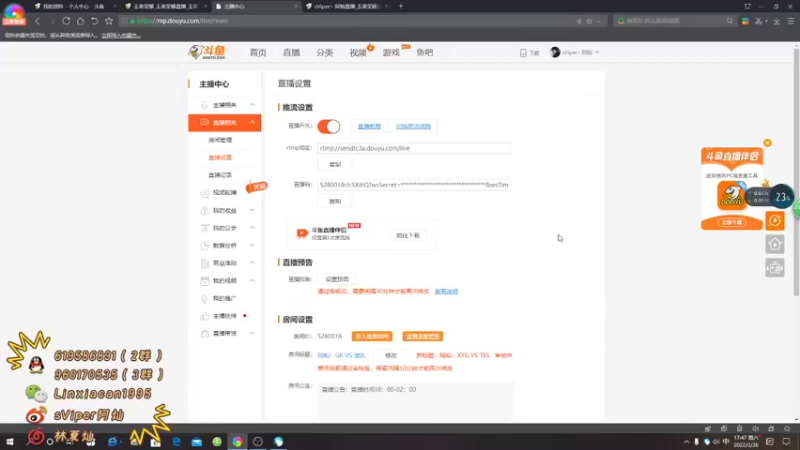Image resolution: width=800 pixels, height=450 pixels.
Task: Open 视频轮播 sidebar item
Action: pyautogui.click(x=224, y=192)
